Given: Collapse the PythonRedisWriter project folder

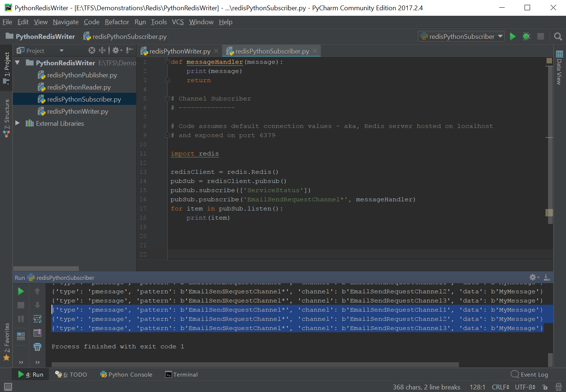Looking at the screenshot, I should click(17, 63).
